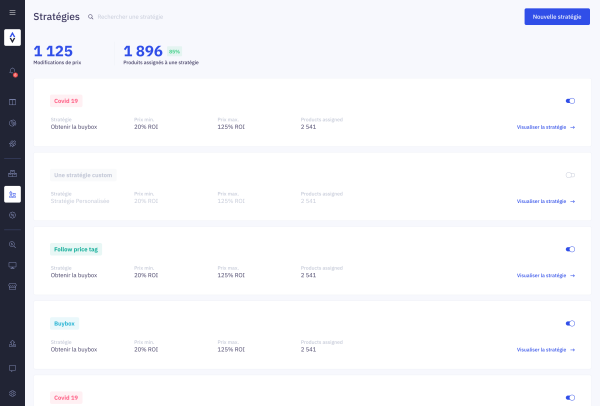600x406 pixels.
Task: Open Visualiser la stratégie for Une stratégie custom
Action: pyautogui.click(x=546, y=201)
